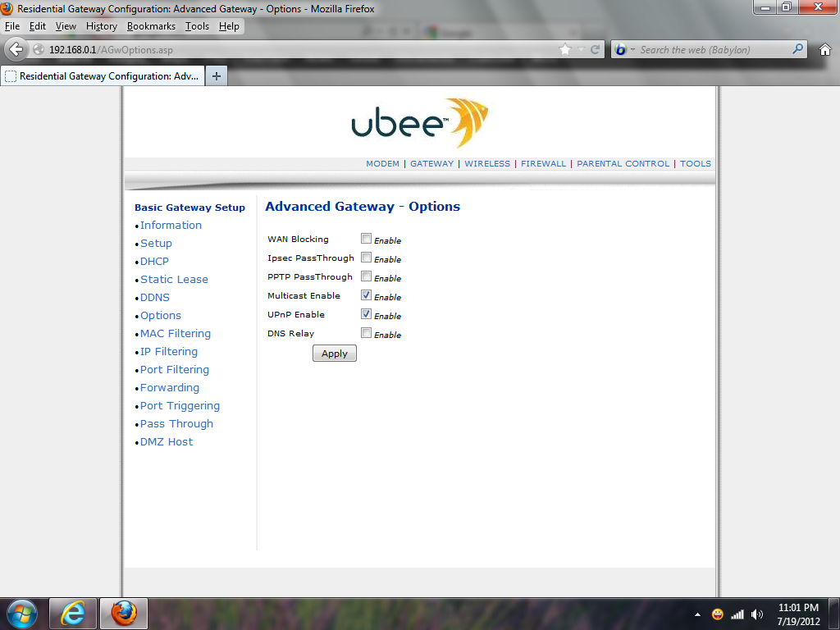Open the Bookmarks menu
This screenshot has height=630, width=840.
pyautogui.click(x=151, y=26)
